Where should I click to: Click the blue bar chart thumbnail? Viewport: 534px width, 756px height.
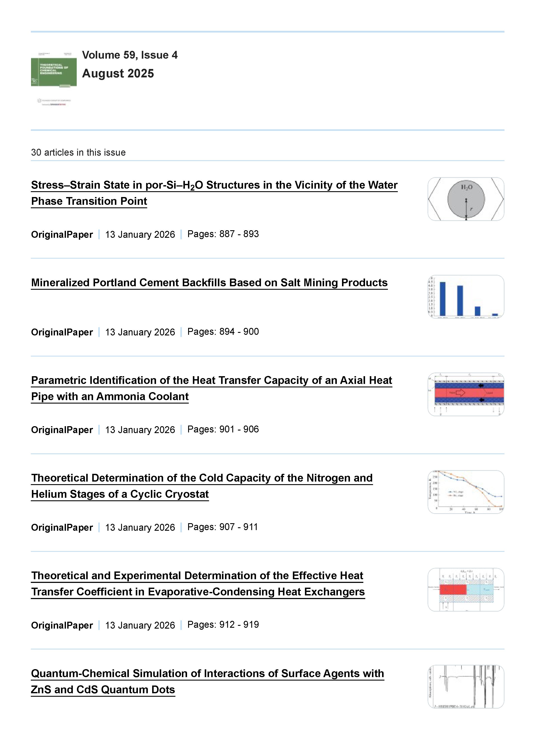click(465, 297)
